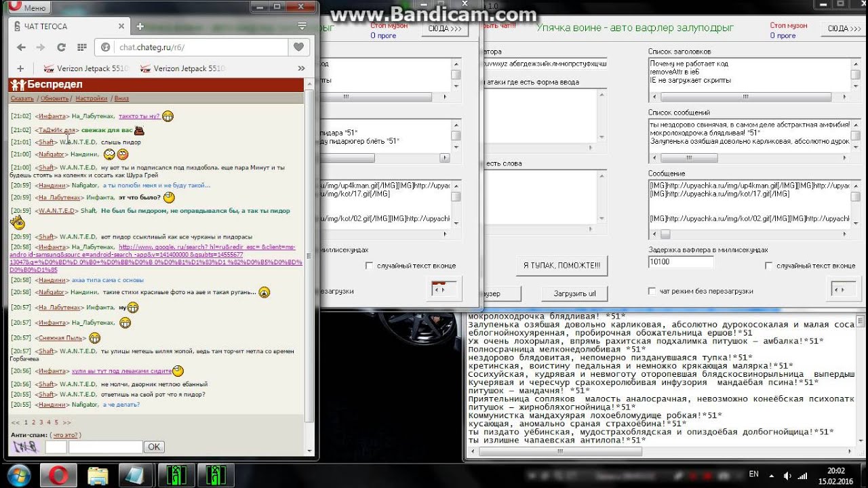Open Настройки in the chat menu
The height and width of the screenshot is (488, 868).
click(x=92, y=98)
